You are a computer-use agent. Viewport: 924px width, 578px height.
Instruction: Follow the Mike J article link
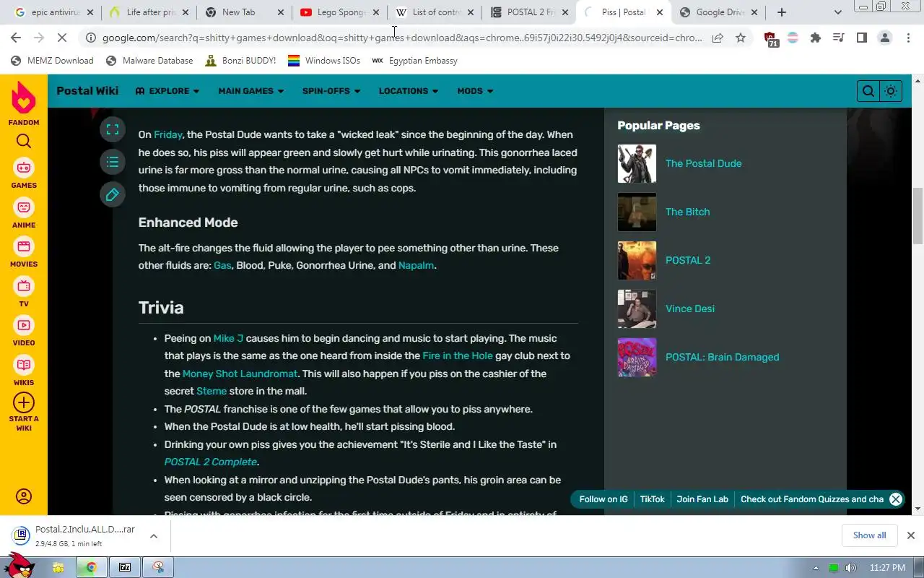coord(228,338)
